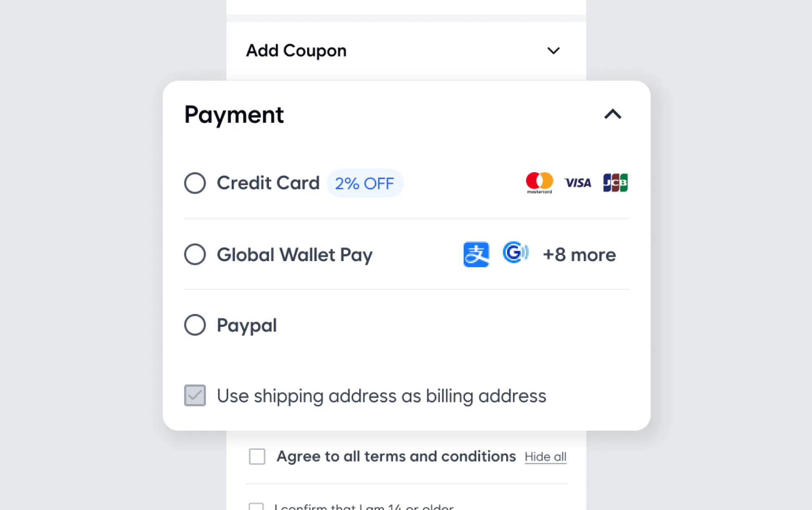Select the Visa card icon

tap(578, 183)
